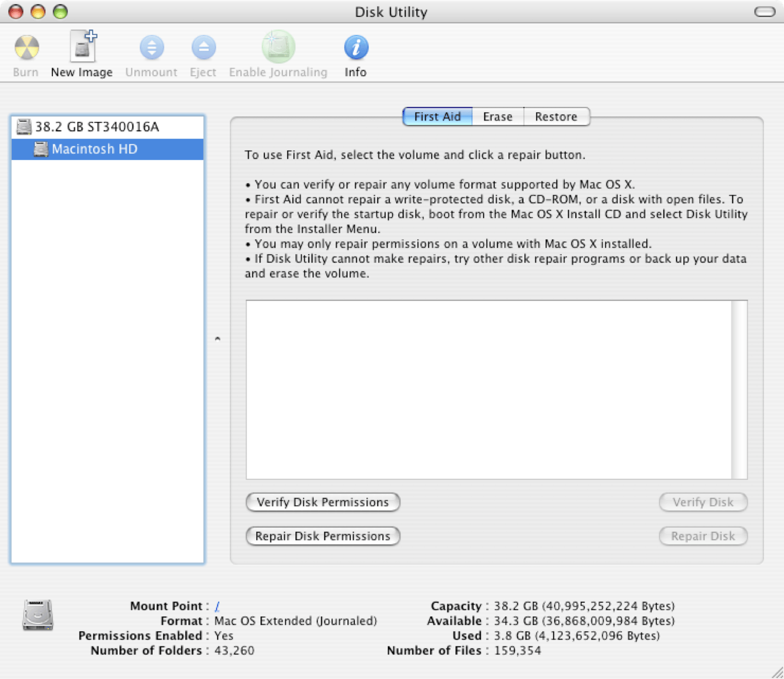Click the Verify Disk button
This screenshot has width=784, height=679.
(703, 502)
